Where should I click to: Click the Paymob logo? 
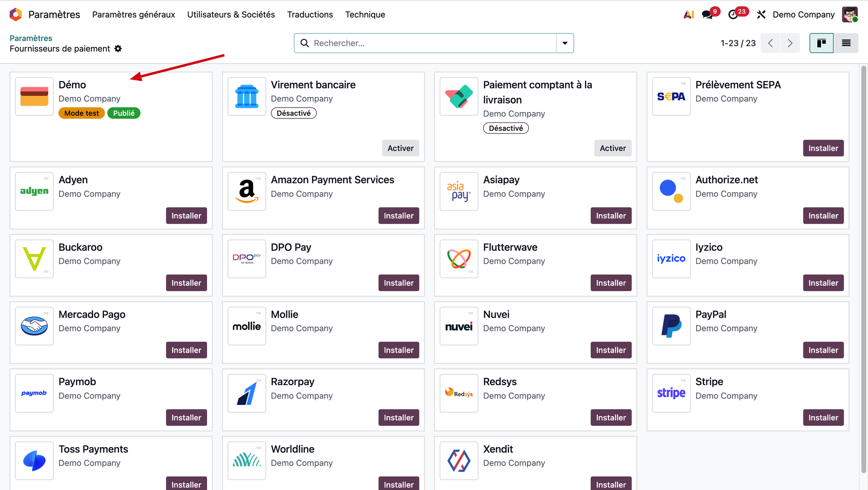(34, 393)
